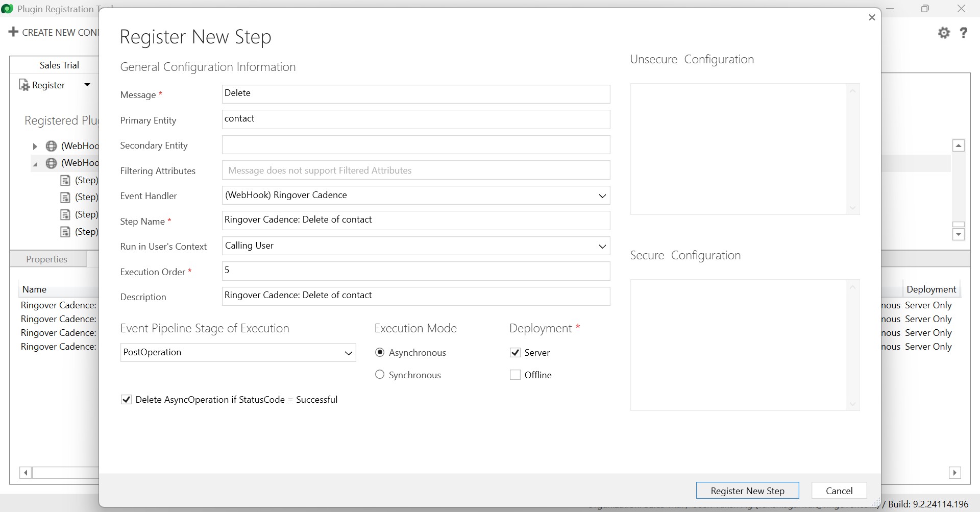Select the second (Step) icon in tree
Viewport: 980px width, 512px height.
click(x=65, y=197)
